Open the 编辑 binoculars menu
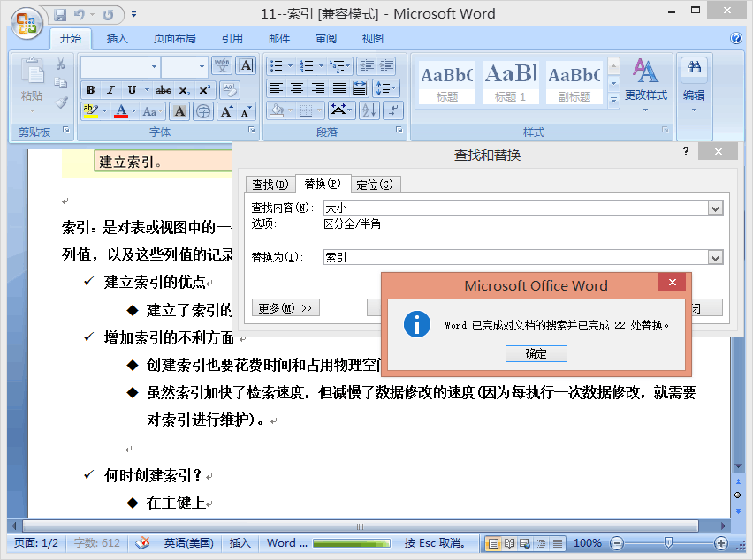This screenshot has height=560, width=753. 694,85
